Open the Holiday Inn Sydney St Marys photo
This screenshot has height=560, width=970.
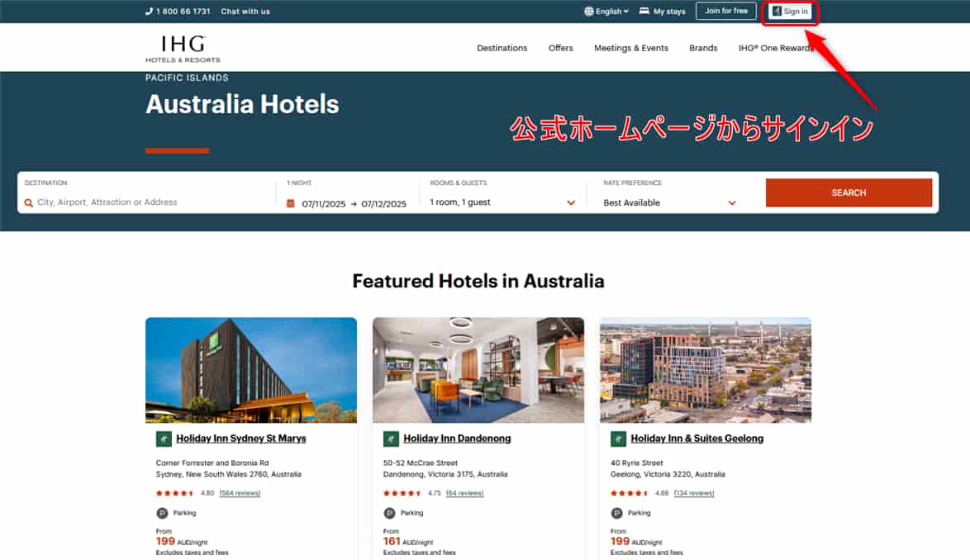[251, 370]
